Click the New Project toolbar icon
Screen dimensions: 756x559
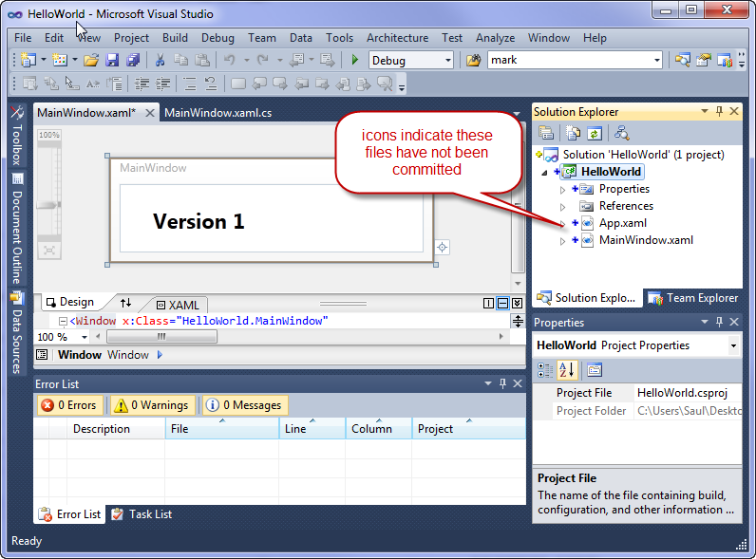click(x=28, y=60)
